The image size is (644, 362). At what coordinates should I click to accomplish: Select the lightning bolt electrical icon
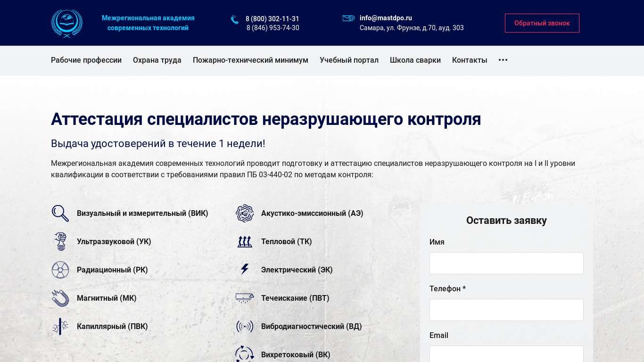coord(245,270)
